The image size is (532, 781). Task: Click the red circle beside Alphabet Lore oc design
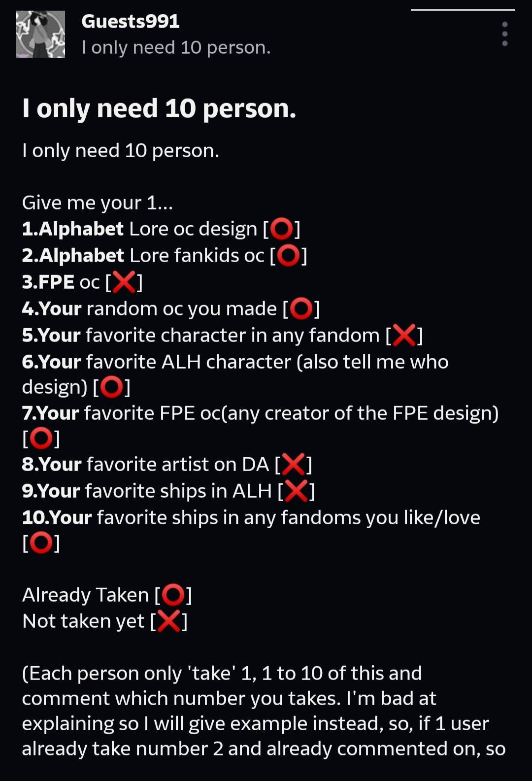(x=282, y=229)
